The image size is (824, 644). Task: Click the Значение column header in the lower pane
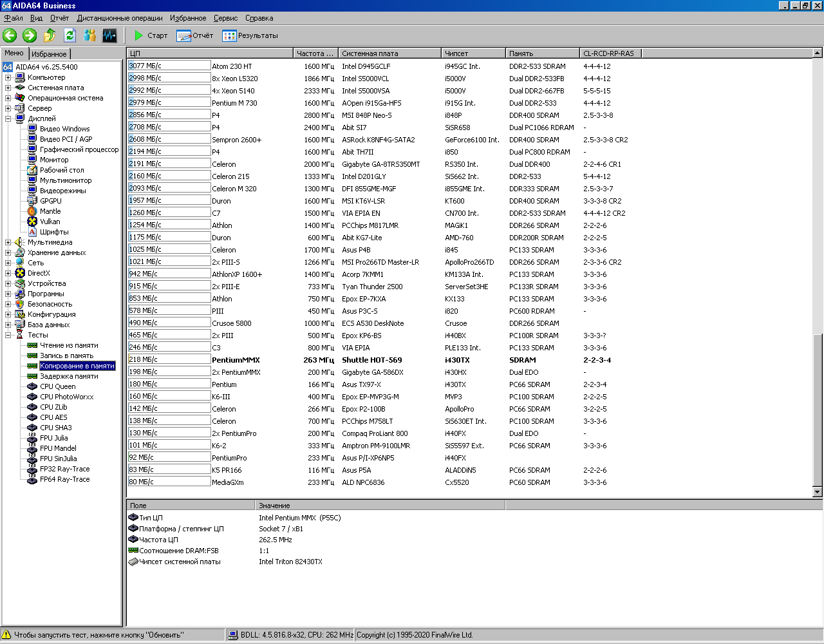pyautogui.click(x=380, y=506)
